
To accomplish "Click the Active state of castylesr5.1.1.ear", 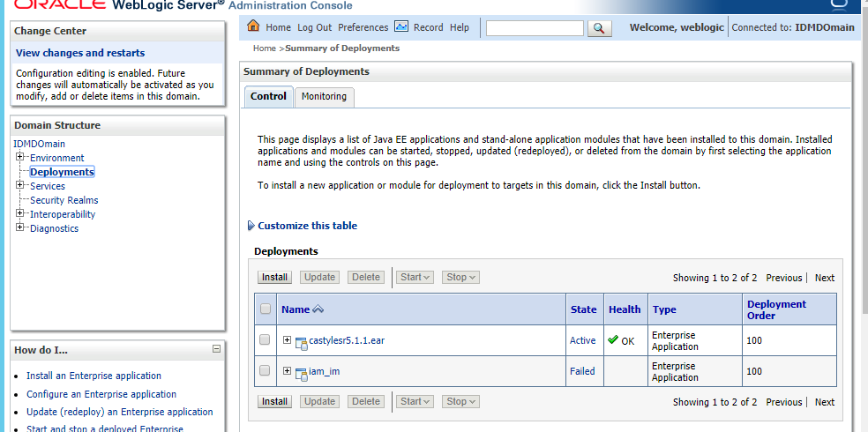I will (583, 340).
